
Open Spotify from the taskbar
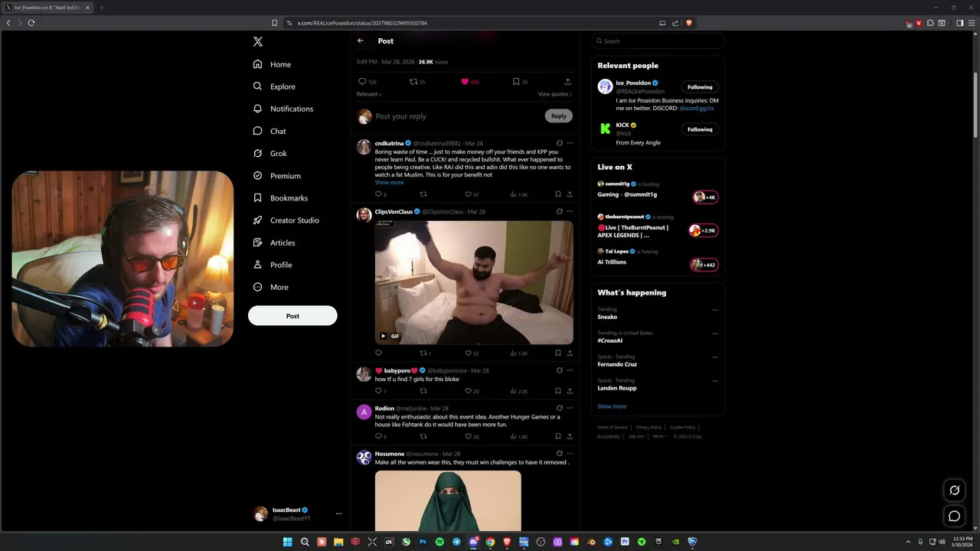439,542
